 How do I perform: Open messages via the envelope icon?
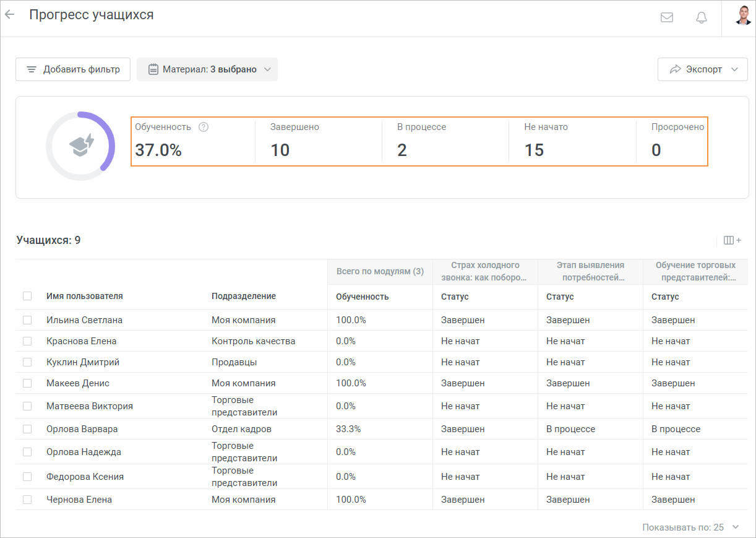(667, 17)
